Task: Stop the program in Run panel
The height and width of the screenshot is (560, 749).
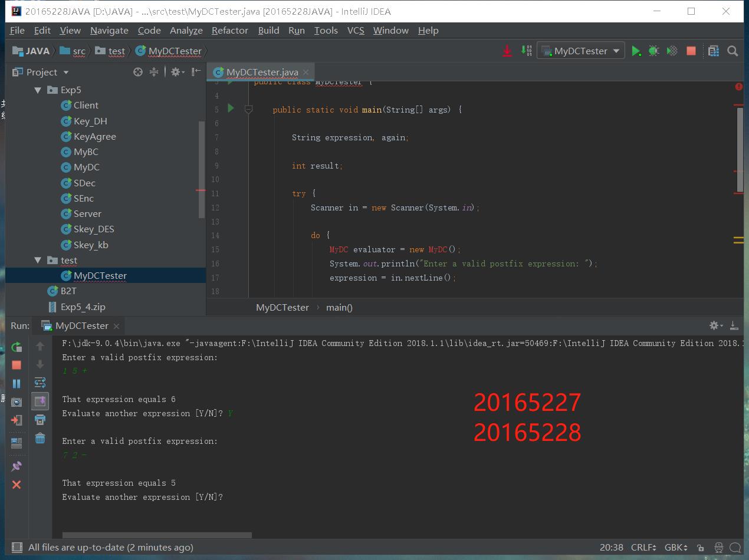Action: point(17,365)
